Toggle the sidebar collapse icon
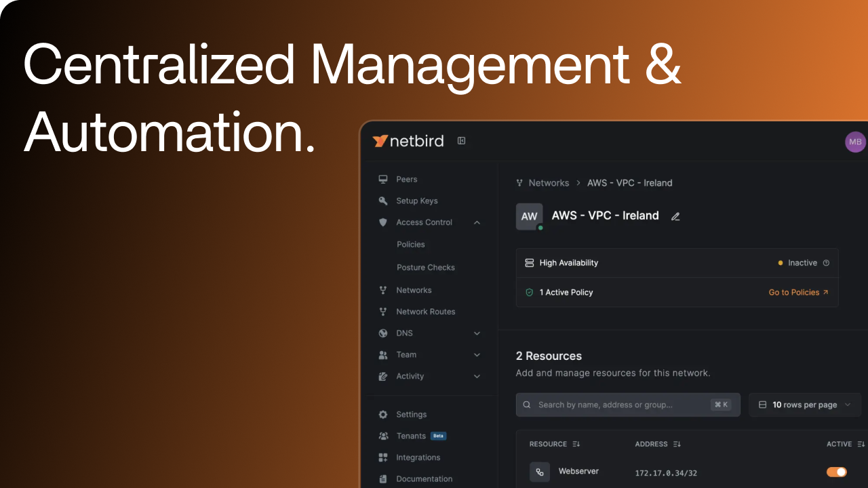Screen dimensions: 868x488 click(x=461, y=141)
